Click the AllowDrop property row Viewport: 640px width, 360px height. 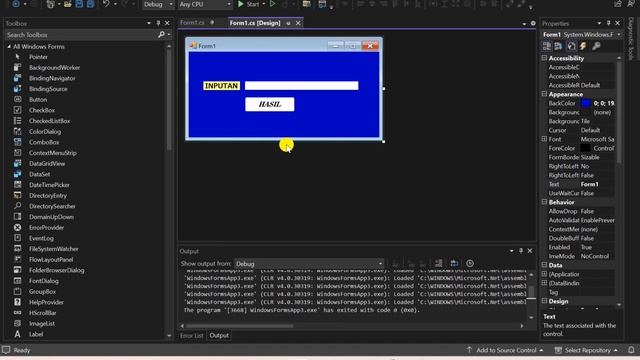pos(581,211)
